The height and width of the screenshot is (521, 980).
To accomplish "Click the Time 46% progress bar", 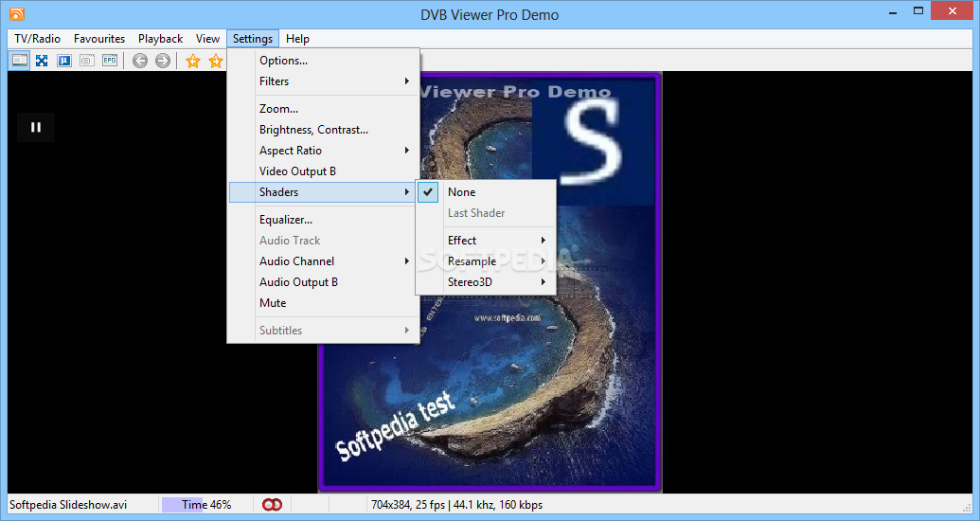I will tap(206, 504).
